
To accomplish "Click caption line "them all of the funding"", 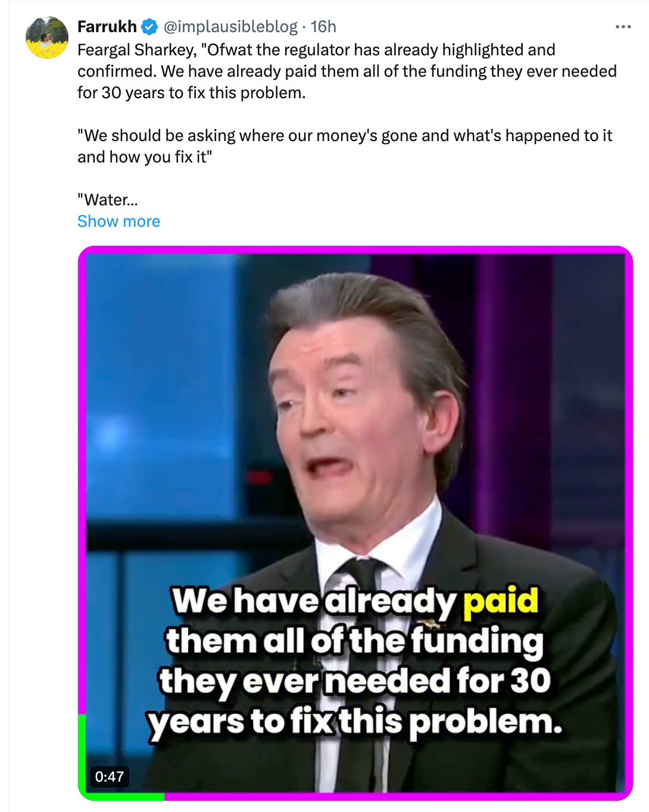I will [355, 641].
